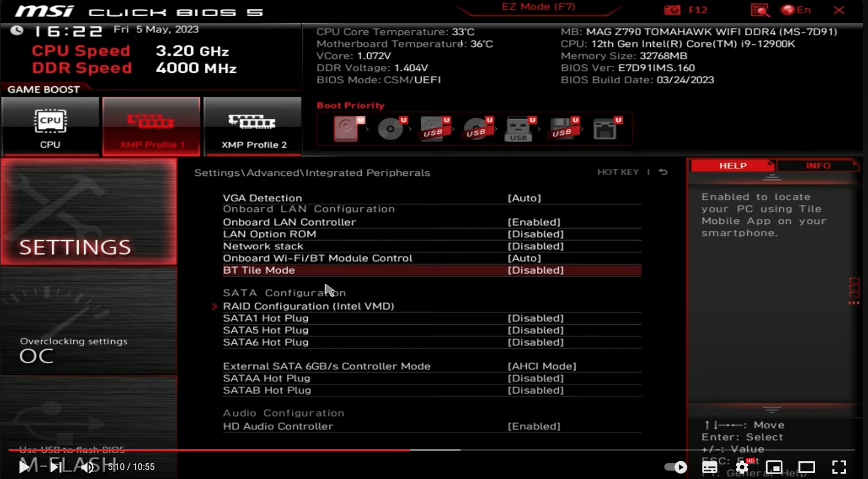Open the video settings gear

742,467
